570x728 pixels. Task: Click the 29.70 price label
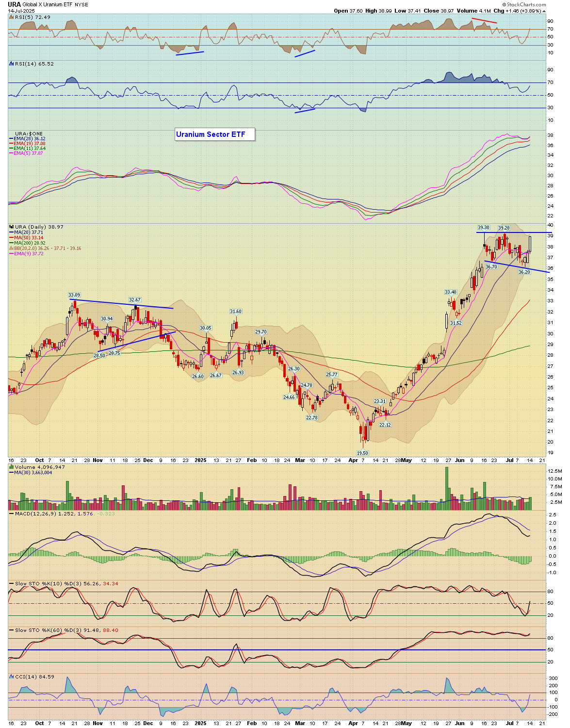coord(261,332)
